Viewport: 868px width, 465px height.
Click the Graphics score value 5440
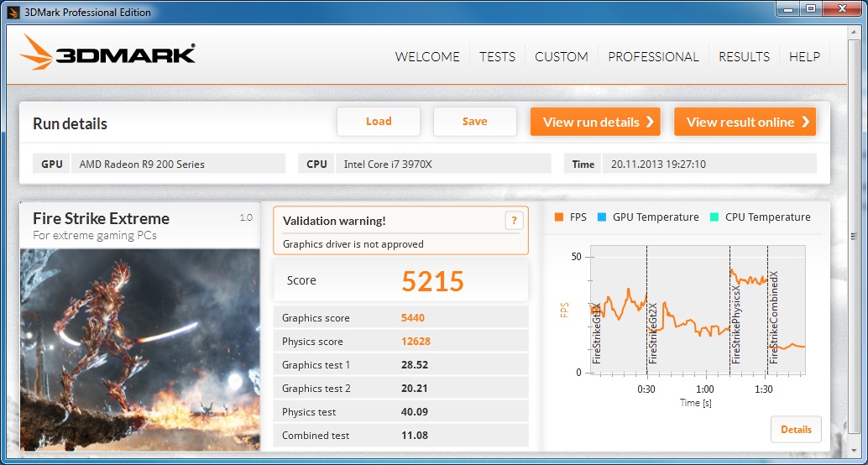tap(413, 318)
